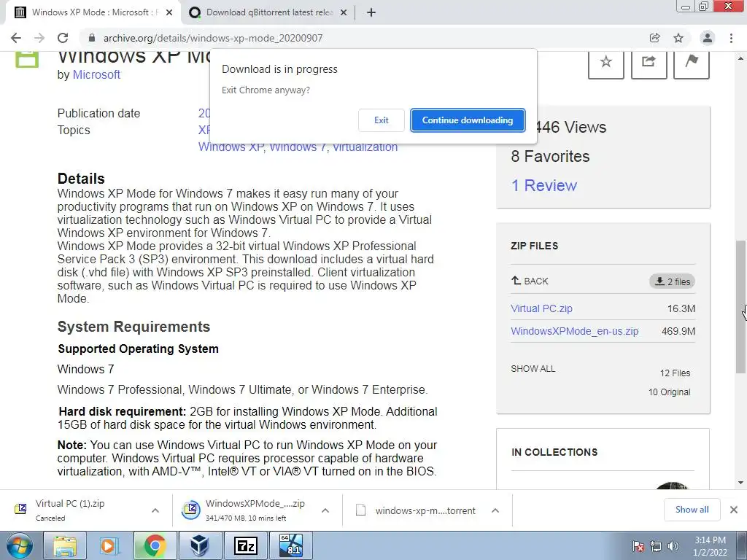747x560 pixels.
Task: Close the Windows XP Mode tab
Action: pos(169,12)
